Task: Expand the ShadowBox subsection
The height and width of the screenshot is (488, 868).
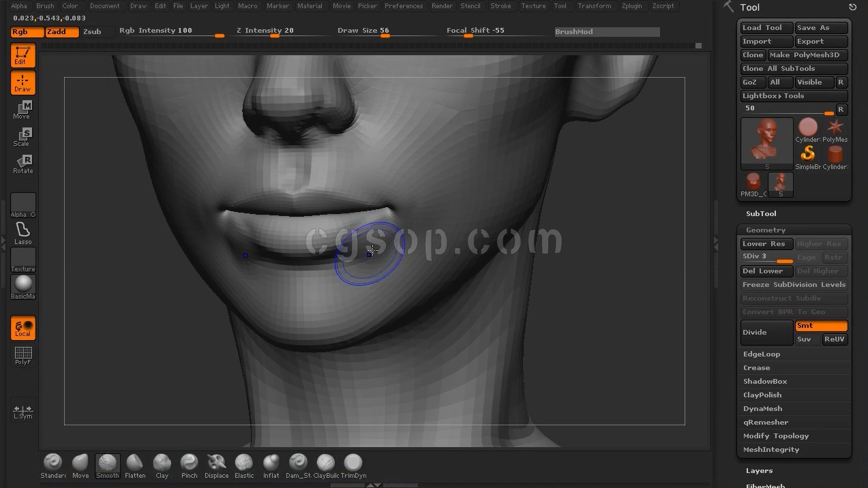Action: click(765, 382)
